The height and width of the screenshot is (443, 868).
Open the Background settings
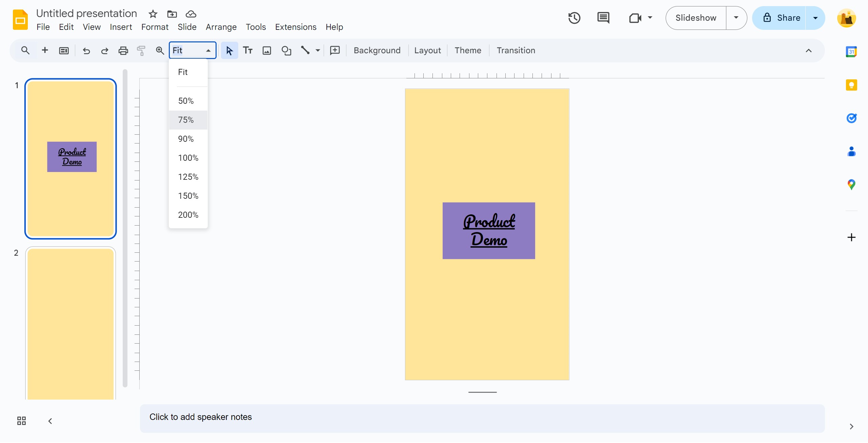(377, 51)
